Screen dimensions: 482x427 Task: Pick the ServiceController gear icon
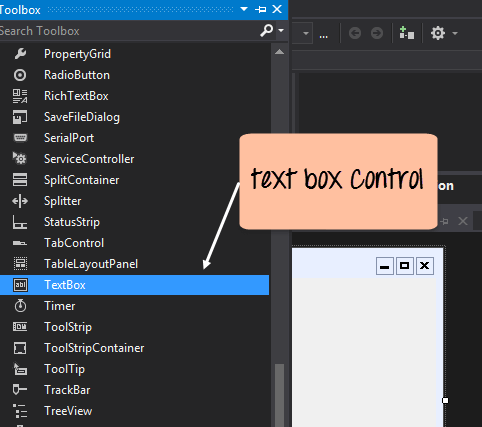point(20,158)
